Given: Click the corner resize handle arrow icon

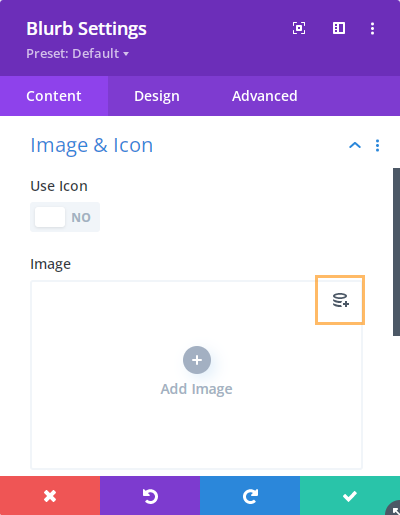Looking at the screenshot, I should click(x=394, y=509).
